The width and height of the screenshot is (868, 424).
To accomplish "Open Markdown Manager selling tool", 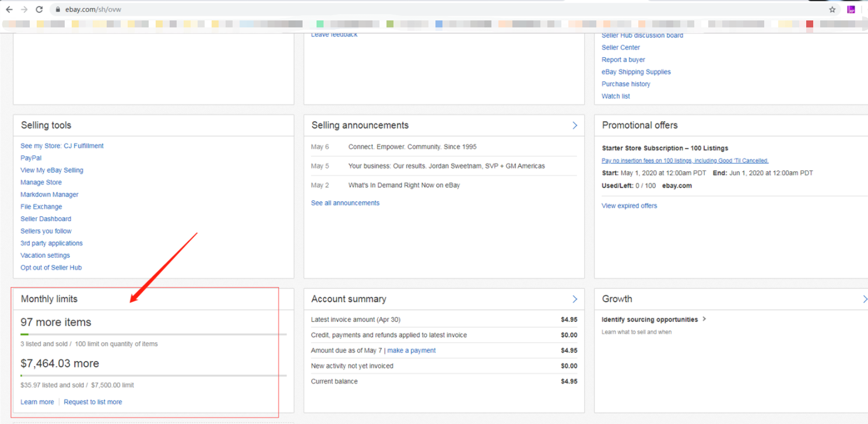I will point(50,195).
